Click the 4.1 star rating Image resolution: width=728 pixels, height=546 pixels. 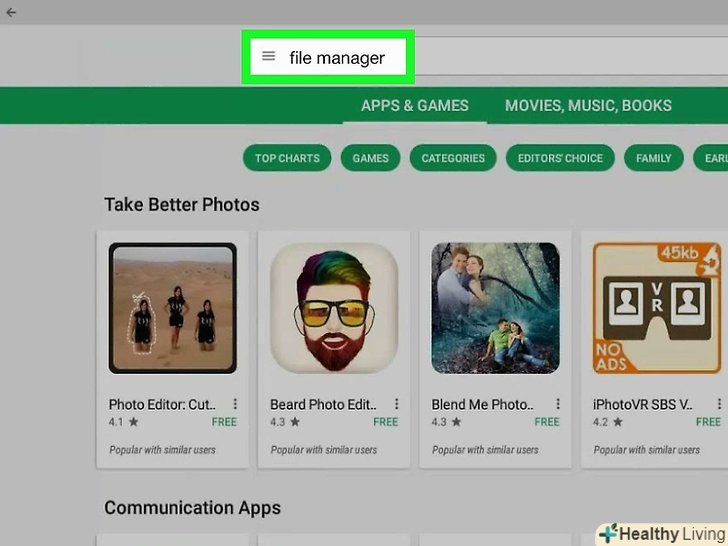(x=124, y=422)
